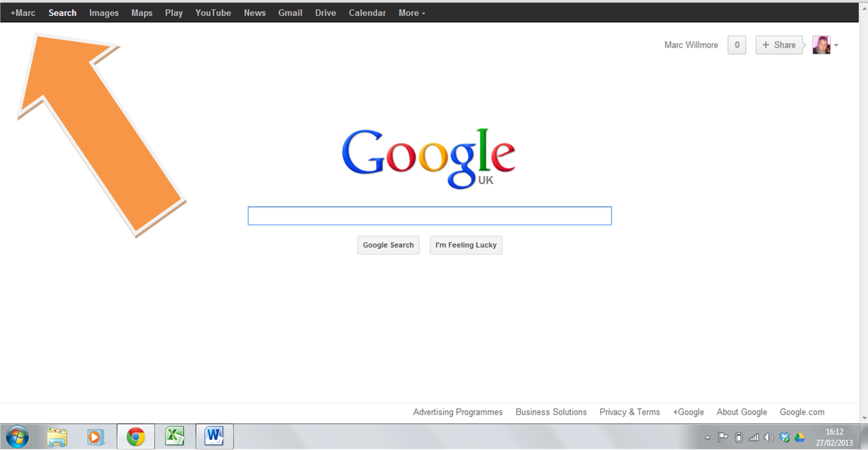The width and height of the screenshot is (868, 450).
Task: Open Calendar from the top bar
Action: click(x=367, y=13)
